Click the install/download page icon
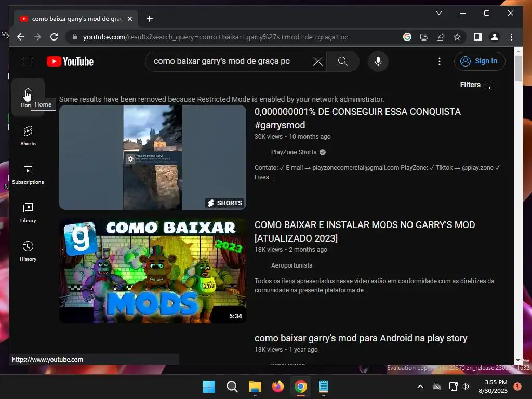 (424, 37)
